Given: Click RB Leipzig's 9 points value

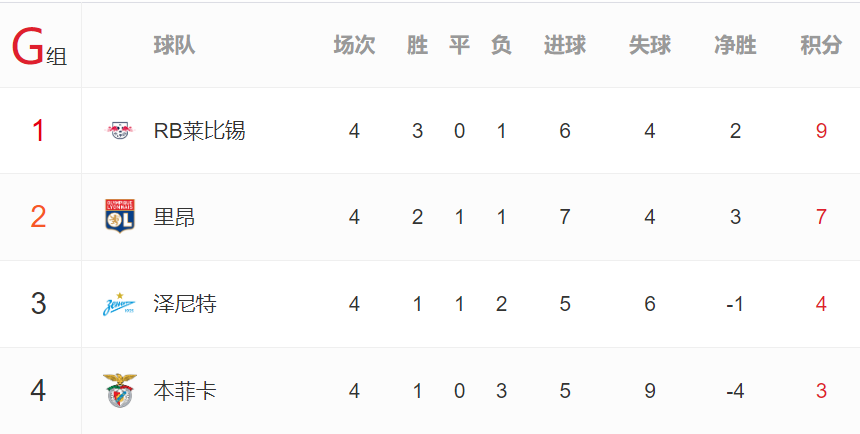Looking at the screenshot, I should point(821,131).
